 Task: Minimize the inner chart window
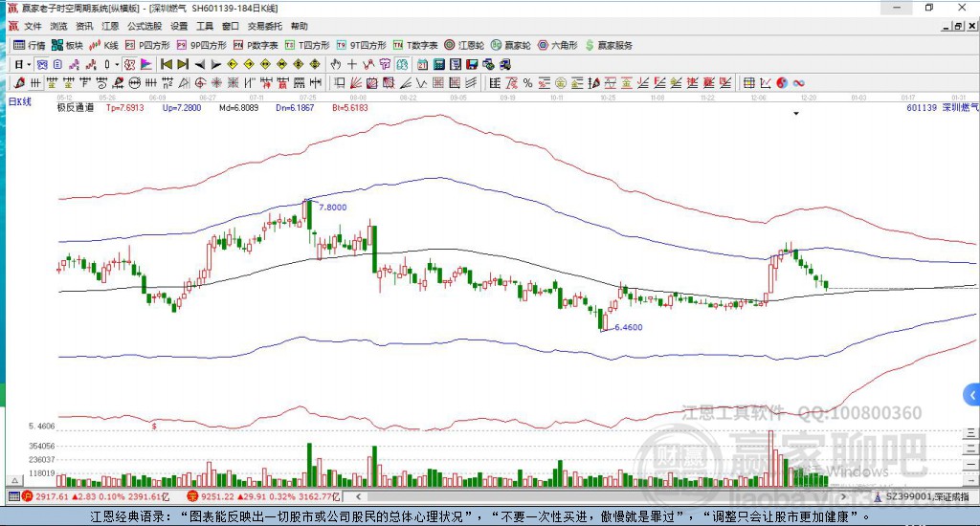click(x=947, y=26)
